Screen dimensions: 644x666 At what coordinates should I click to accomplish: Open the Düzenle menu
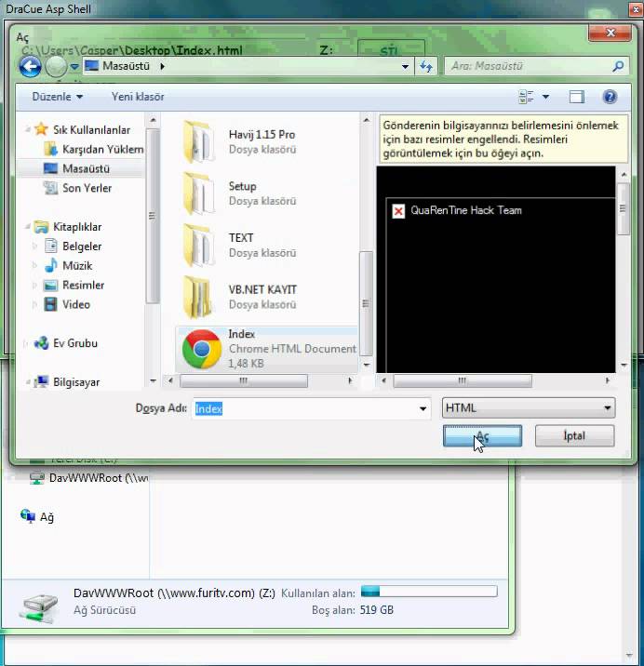point(57,97)
